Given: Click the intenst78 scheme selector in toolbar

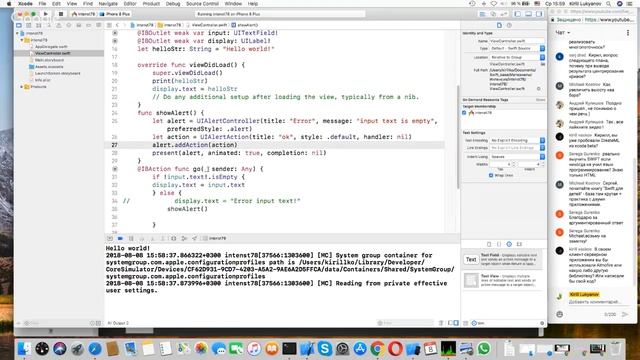Looking at the screenshot, I should 84,14.
